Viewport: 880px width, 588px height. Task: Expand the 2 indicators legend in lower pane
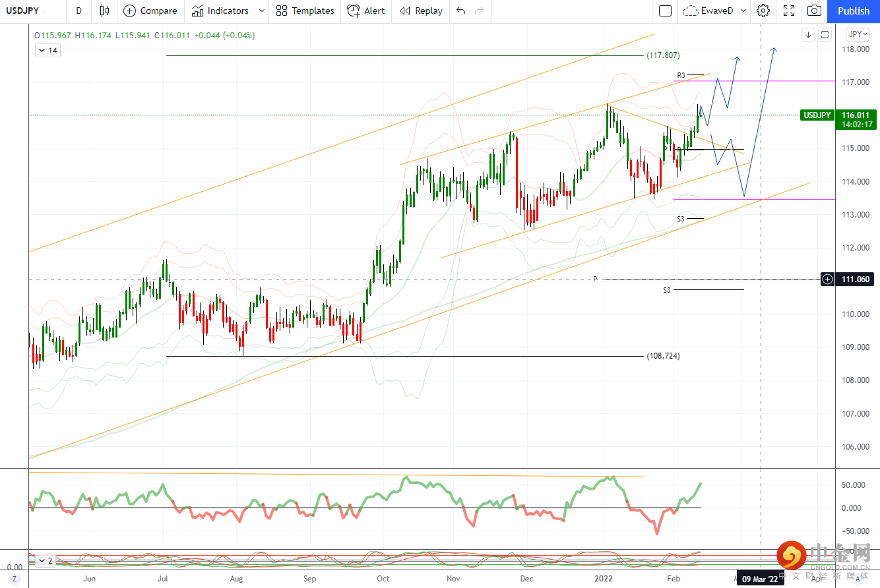(46, 561)
